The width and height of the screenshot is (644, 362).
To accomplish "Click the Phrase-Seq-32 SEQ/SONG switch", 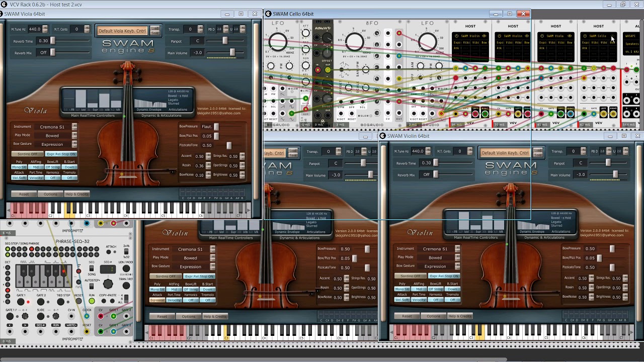I will (x=92, y=268).
